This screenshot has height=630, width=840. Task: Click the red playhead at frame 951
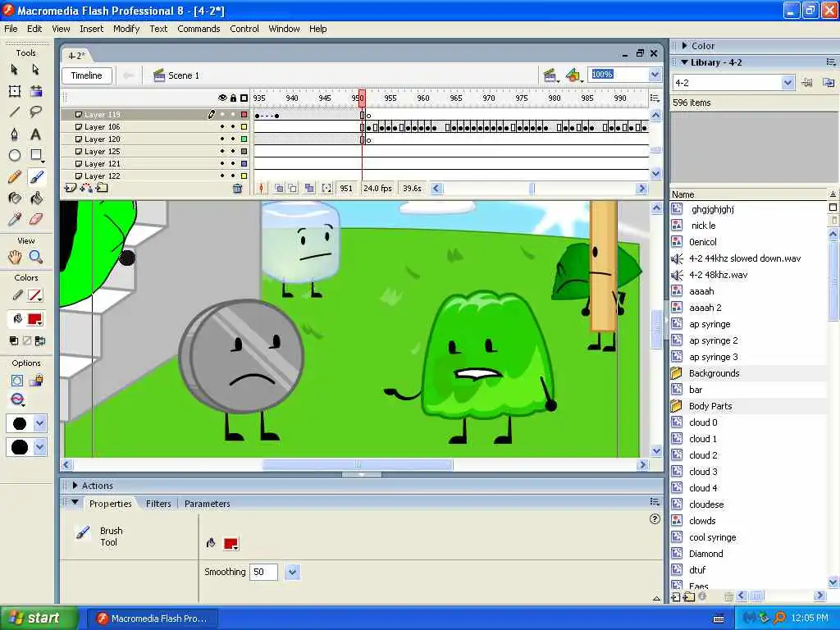point(362,98)
